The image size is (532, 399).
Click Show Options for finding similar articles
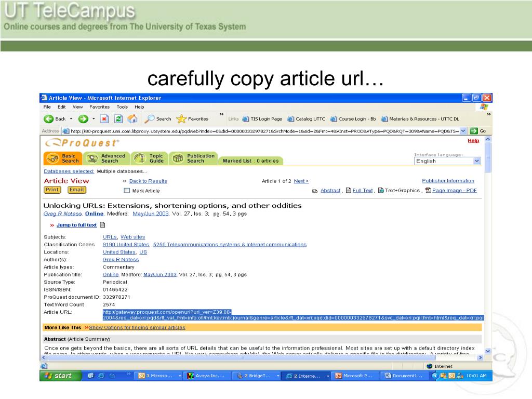pyautogui.click(x=137, y=327)
